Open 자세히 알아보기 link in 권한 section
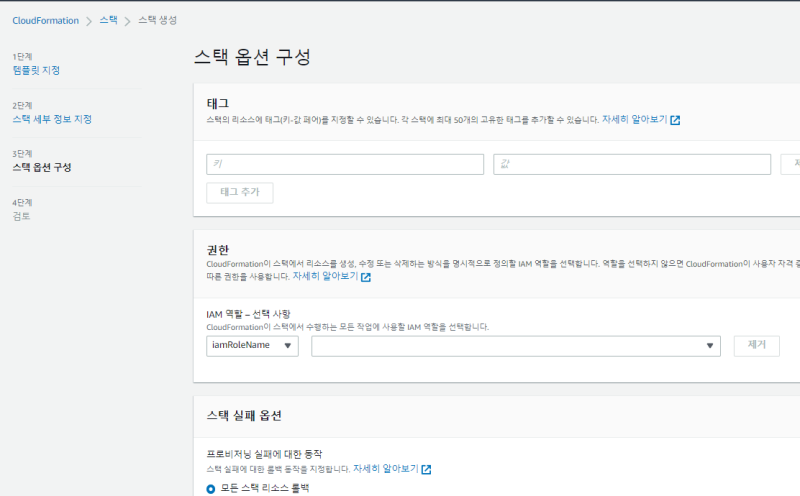Viewport: 800px width, 496px height. 325,276
